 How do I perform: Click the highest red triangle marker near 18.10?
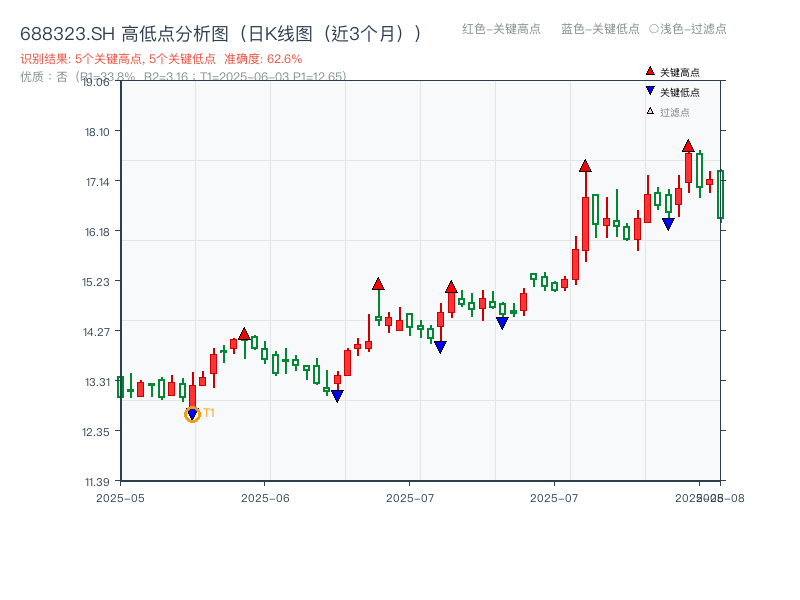688,146
